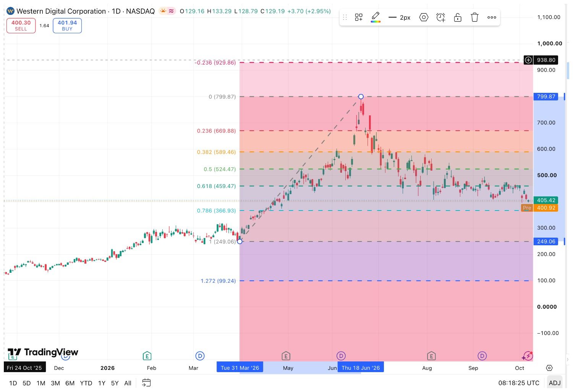Viewport: 573px width, 392px height.
Task: Open the drawing templates grid icon
Action: pos(358,17)
